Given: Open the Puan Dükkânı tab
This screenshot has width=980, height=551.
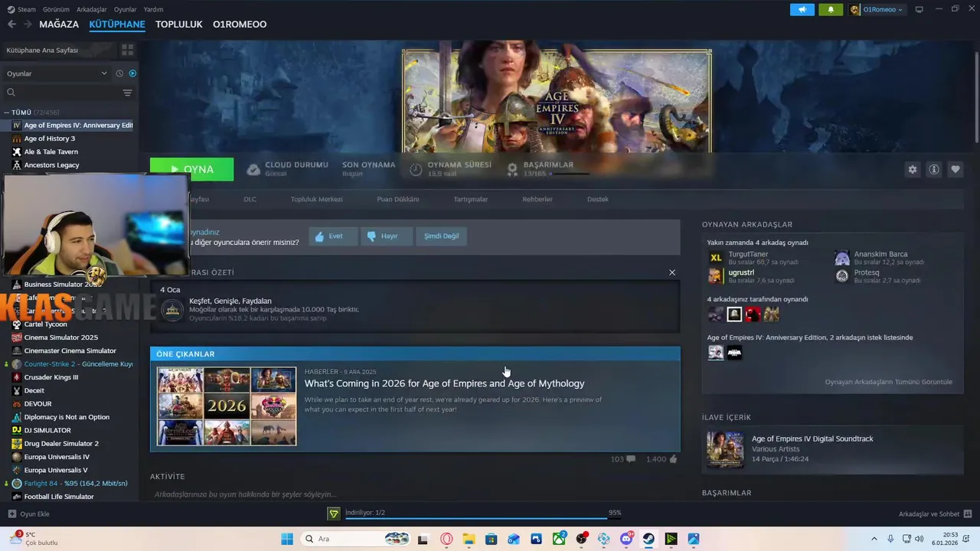Looking at the screenshot, I should pyautogui.click(x=398, y=199).
